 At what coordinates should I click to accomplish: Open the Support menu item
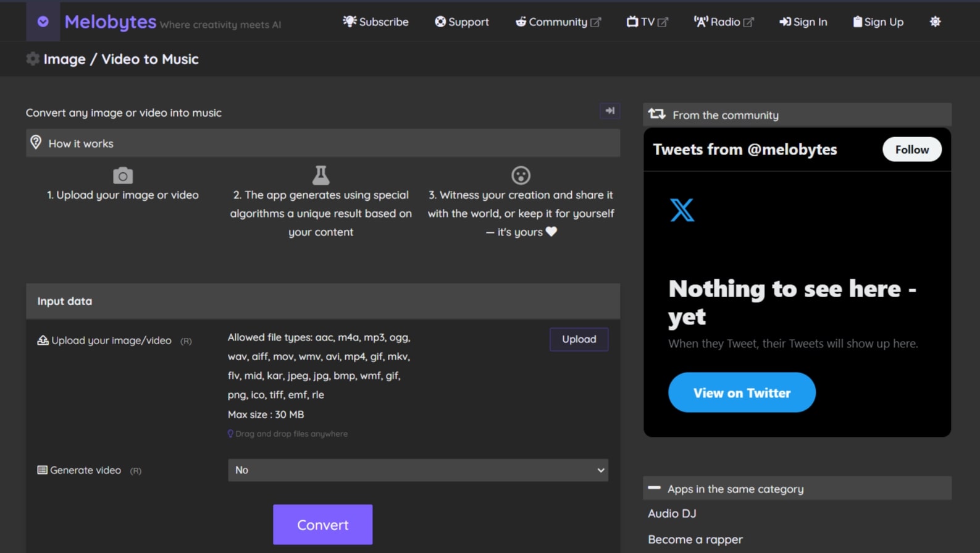tap(461, 22)
